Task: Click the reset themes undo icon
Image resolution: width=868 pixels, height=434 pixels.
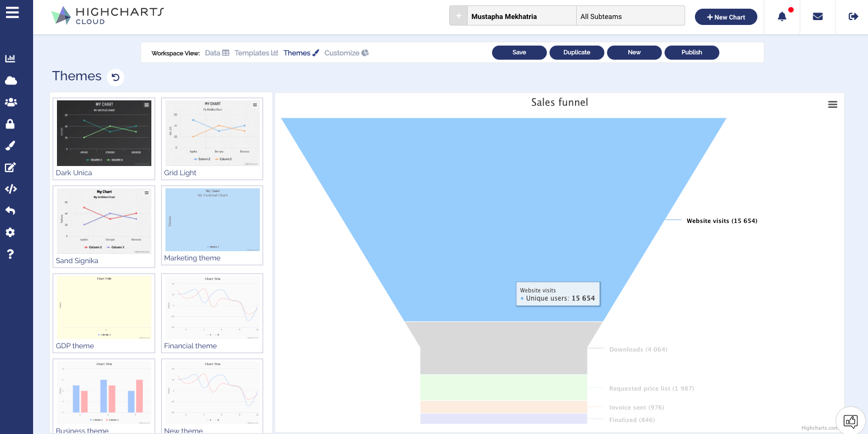Action: 116,77
